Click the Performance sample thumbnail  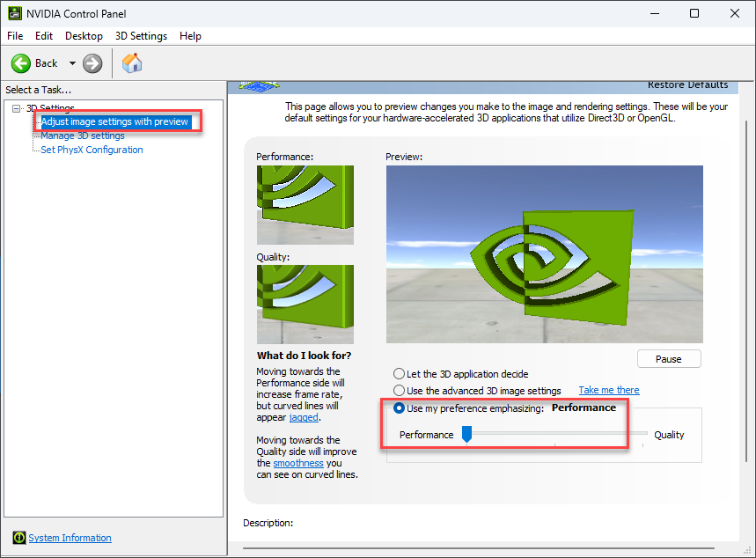(x=305, y=205)
